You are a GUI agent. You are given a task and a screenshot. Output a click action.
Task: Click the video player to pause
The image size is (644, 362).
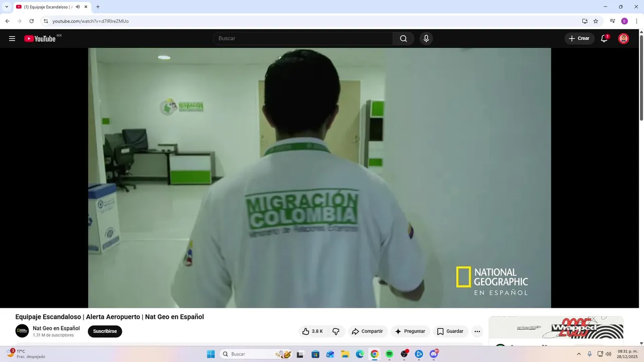[x=319, y=178]
